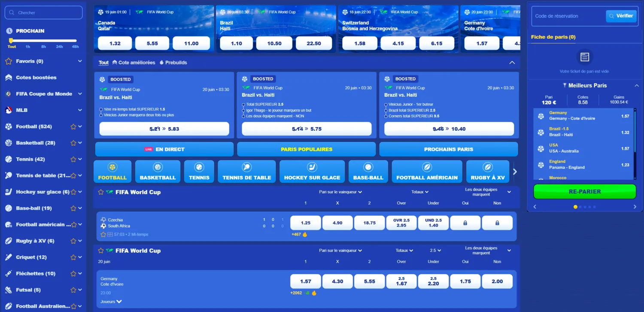
Task: Select the Tennis sport category tile
Action: [199, 171]
